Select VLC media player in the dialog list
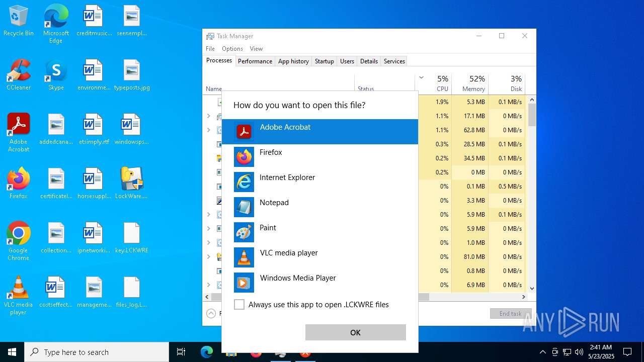The height and width of the screenshot is (362, 644). 319,257
